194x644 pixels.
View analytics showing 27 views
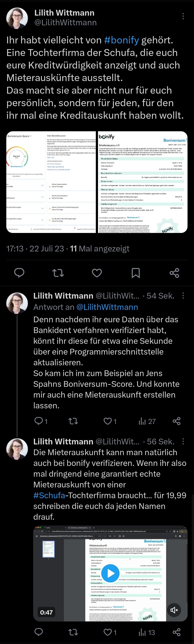(147, 421)
